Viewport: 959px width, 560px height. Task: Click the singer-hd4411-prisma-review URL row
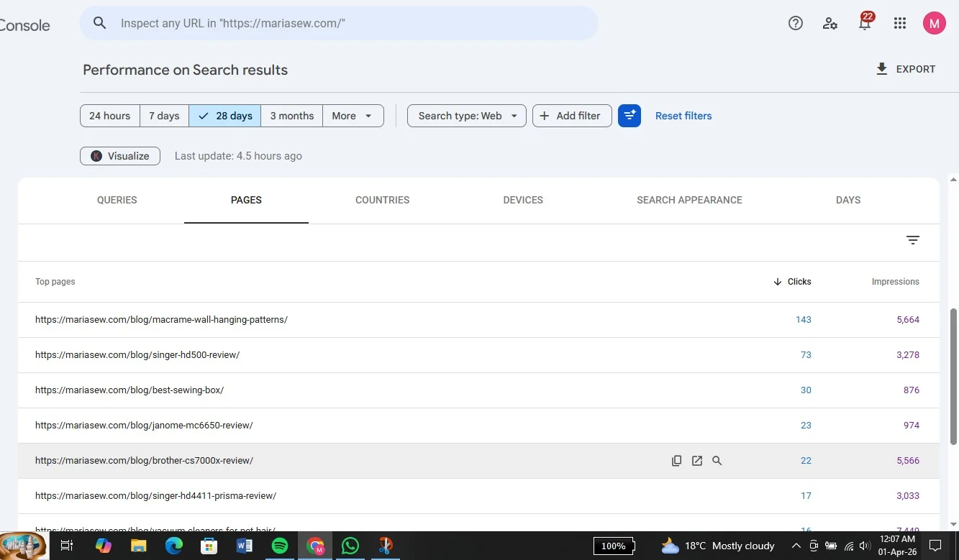pos(478,496)
